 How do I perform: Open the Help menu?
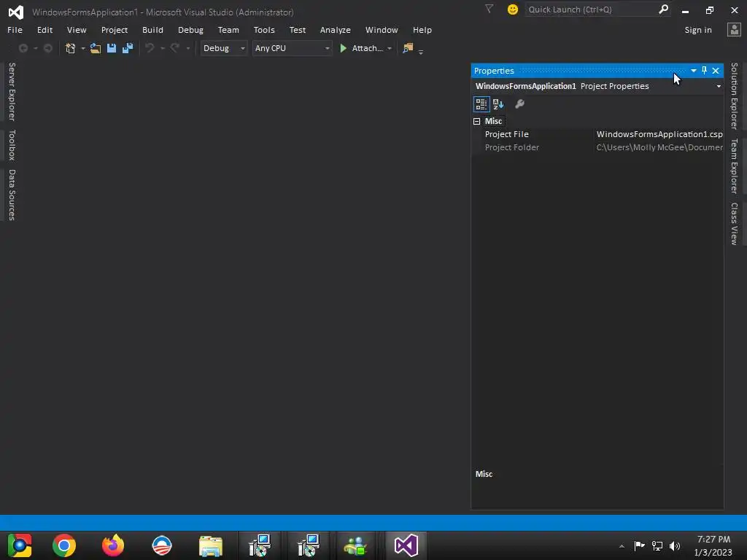pos(422,29)
